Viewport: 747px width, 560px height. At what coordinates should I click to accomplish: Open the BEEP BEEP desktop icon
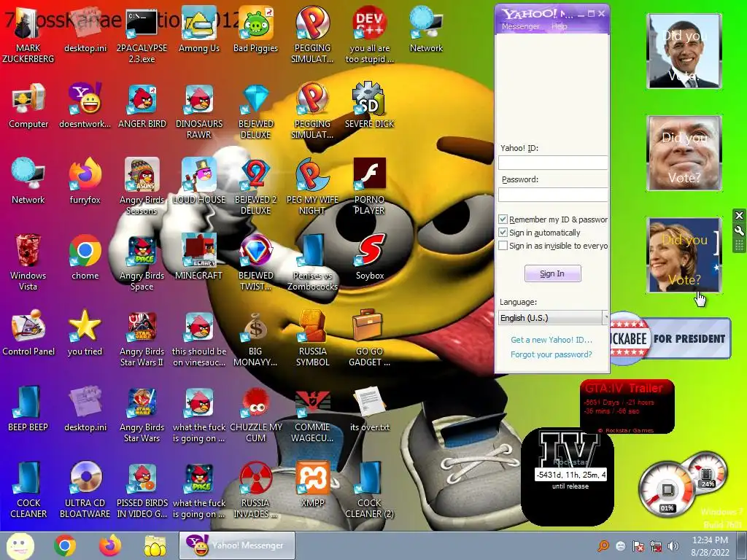28,409
